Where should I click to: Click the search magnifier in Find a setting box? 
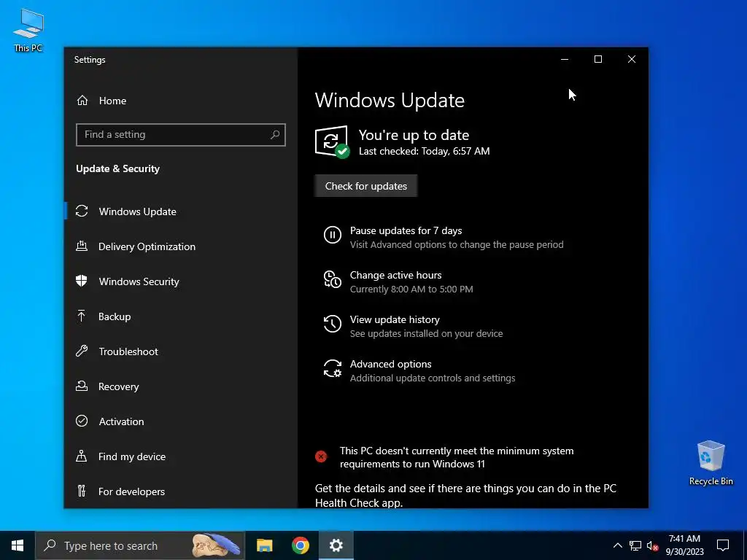click(x=275, y=135)
